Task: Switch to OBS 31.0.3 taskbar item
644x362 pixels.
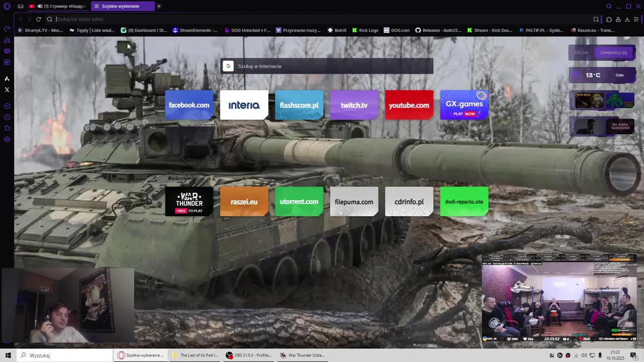Action: (x=249, y=355)
